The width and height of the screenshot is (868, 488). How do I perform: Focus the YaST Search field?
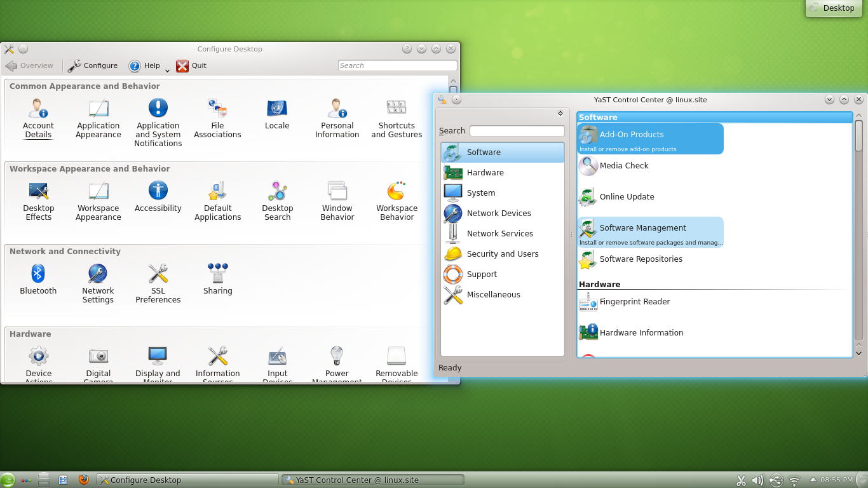[517, 131]
